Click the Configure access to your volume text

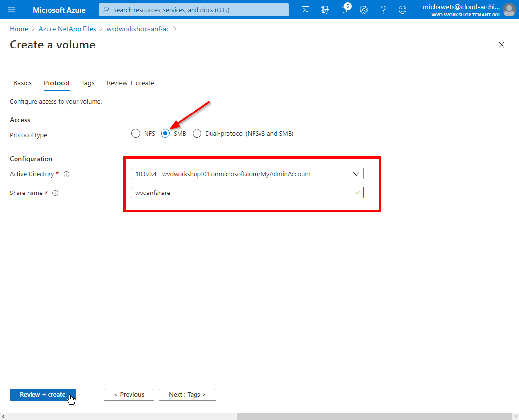tap(56, 102)
